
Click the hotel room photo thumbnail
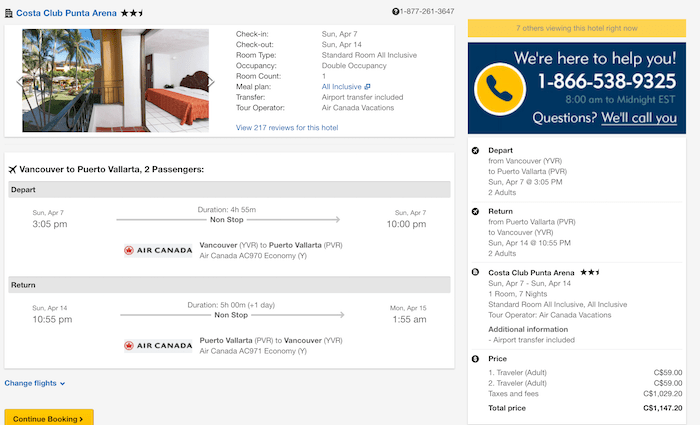click(116, 80)
